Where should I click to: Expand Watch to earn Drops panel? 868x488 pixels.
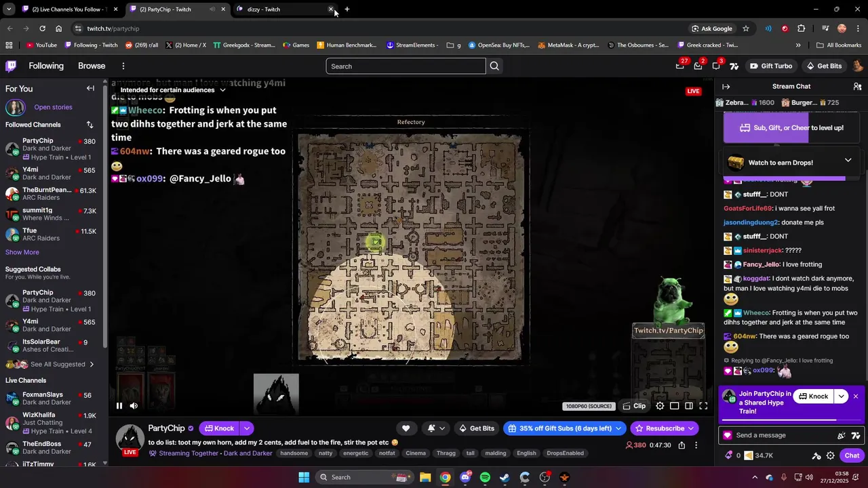(848, 161)
